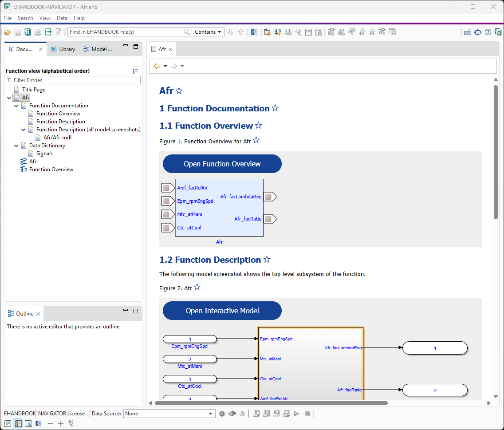Click the window icon with orange plus
The height and width of the screenshot is (430, 504).
[268, 32]
